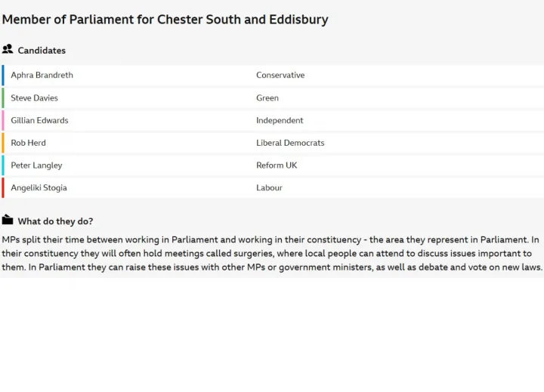Click the red bar beside Angeliki Stogia
Screen dimensions: 544x392
coord(3,188)
